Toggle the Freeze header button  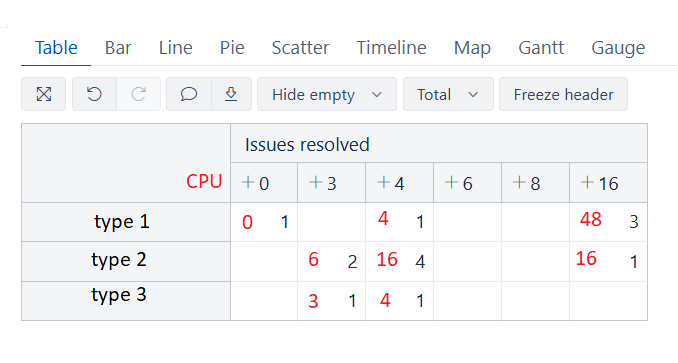563,94
